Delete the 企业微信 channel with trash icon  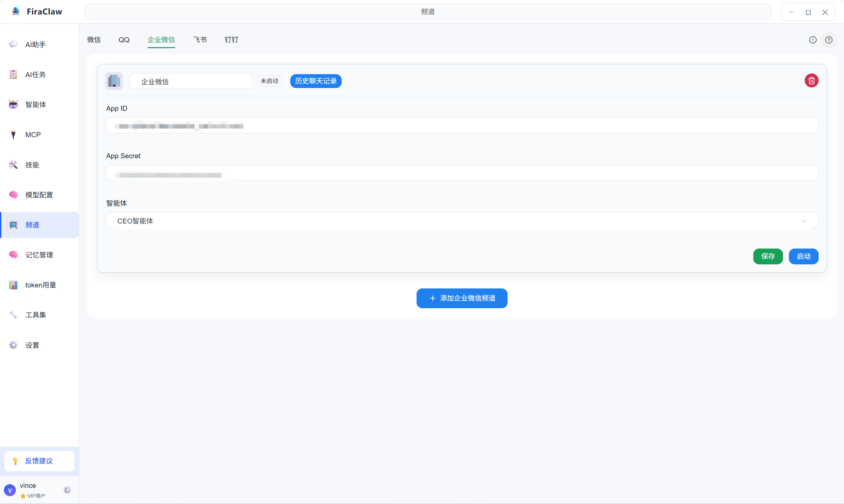tap(811, 81)
